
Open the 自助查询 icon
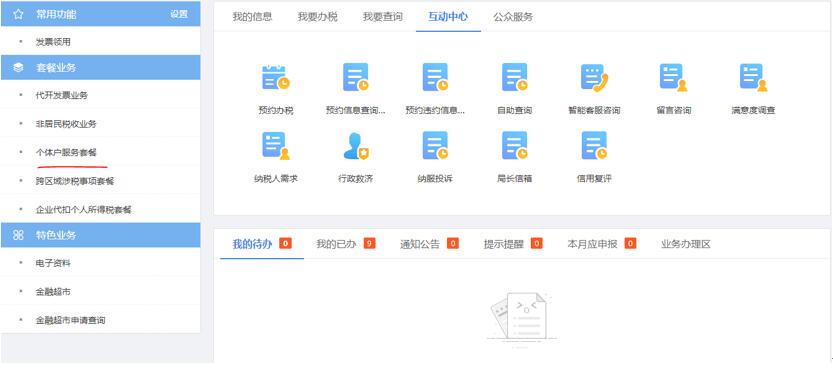click(x=514, y=78)
